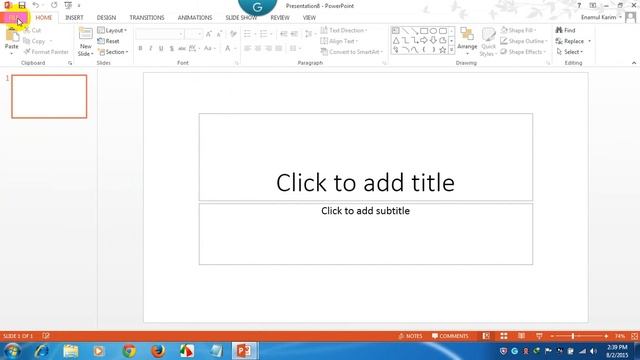Open the TRANSITIONS ribbon tab
640x360 pixels.
pyautogui.click(x=147, y=18)
